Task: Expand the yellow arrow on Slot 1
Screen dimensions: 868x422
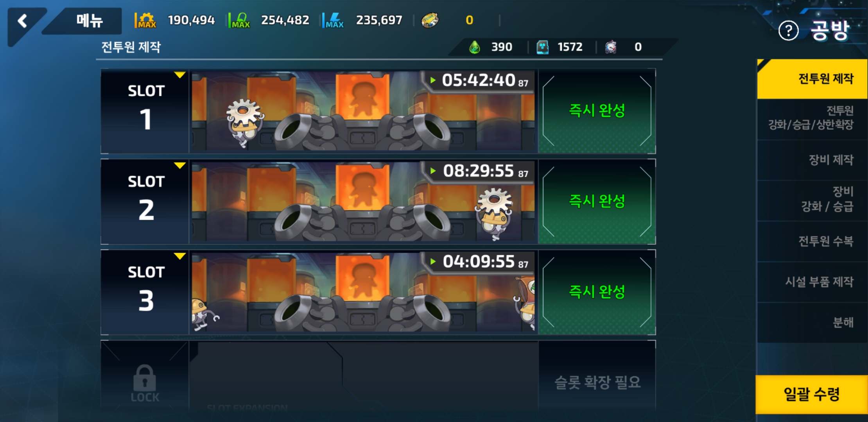Action: point(179,75)
